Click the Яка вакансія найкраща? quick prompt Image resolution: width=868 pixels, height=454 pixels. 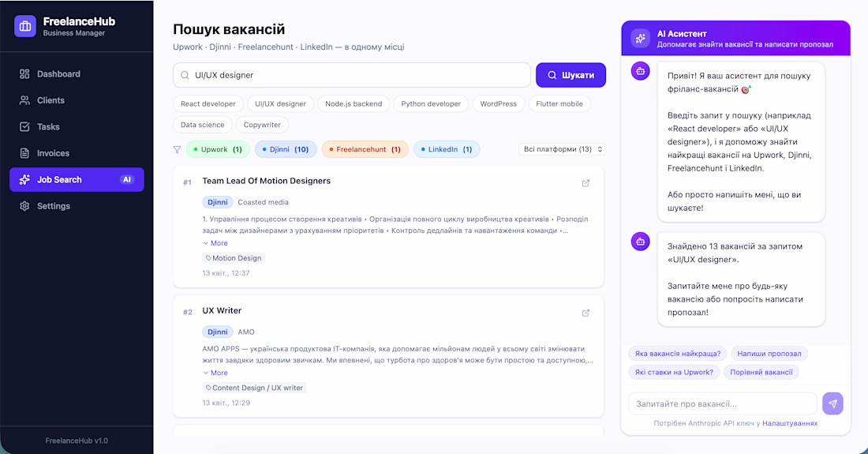678,353
